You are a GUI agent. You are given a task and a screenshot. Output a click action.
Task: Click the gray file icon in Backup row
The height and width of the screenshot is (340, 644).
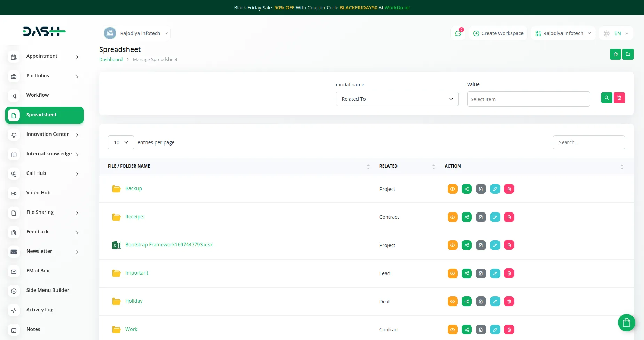(481, 189)
